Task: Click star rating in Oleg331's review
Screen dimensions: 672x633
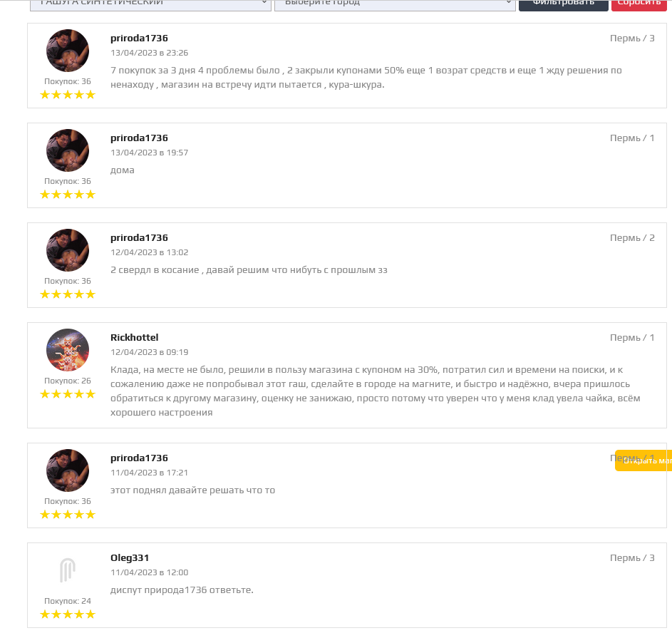Action: click(x=68, y=614)
